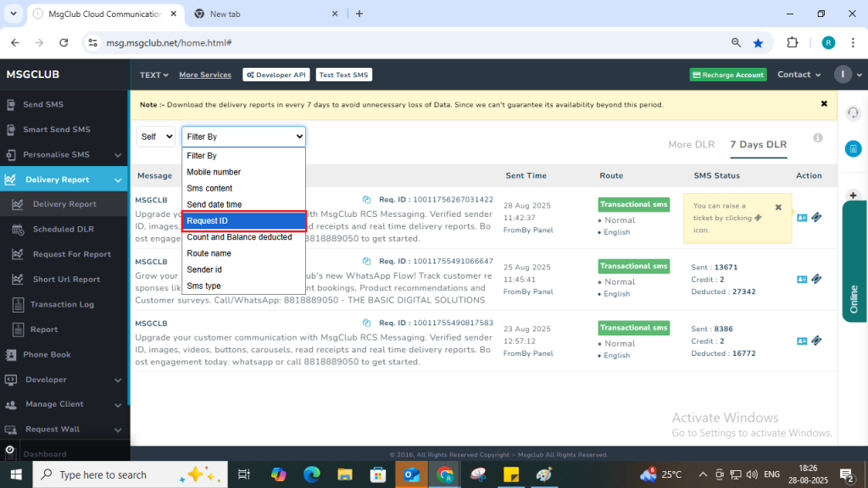Raise ticket for 25 Aug 2025 message
This screenshot has height=488, width=868.
[x=816, y=279]
